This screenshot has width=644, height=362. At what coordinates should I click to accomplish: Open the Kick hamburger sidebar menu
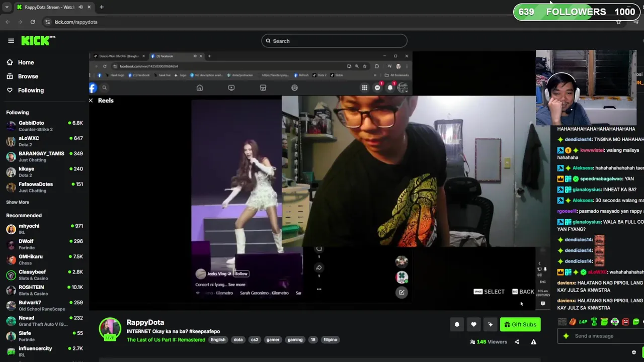[x=11, y=41]
